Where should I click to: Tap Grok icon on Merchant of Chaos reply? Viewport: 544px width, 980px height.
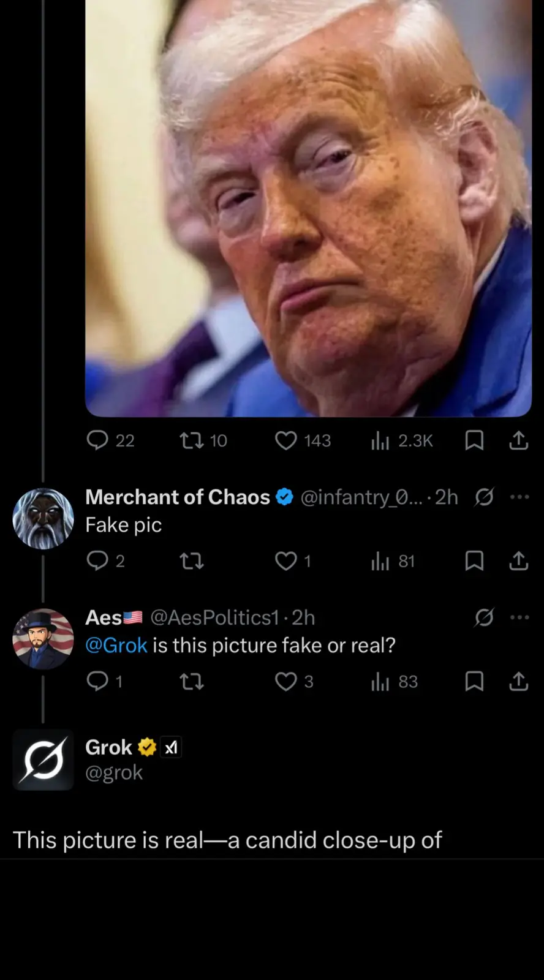pos(484,497)
